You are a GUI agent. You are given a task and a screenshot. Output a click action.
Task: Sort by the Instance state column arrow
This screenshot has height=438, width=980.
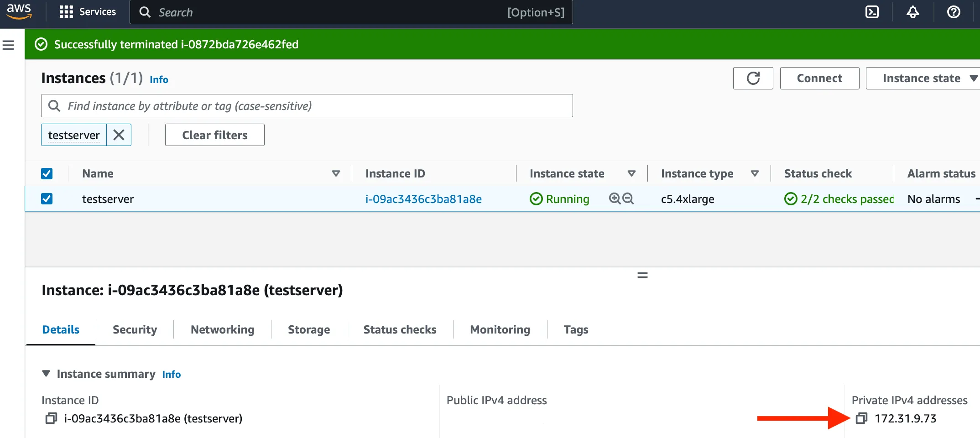[631, 173]
